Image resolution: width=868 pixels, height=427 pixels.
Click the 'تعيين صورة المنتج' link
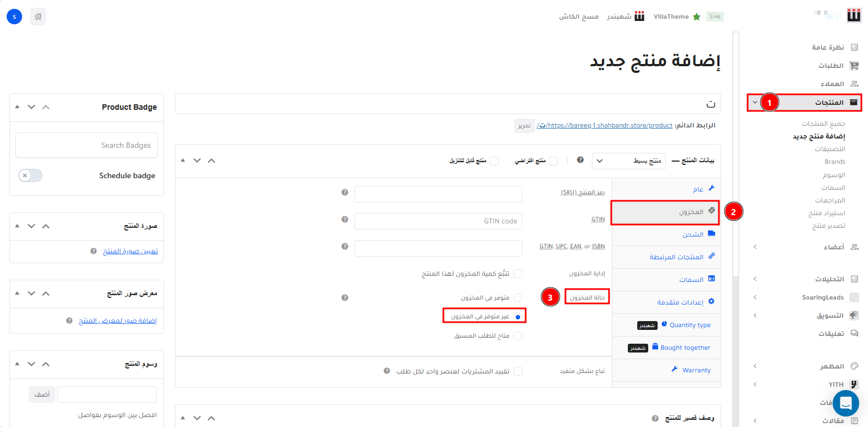130,251
